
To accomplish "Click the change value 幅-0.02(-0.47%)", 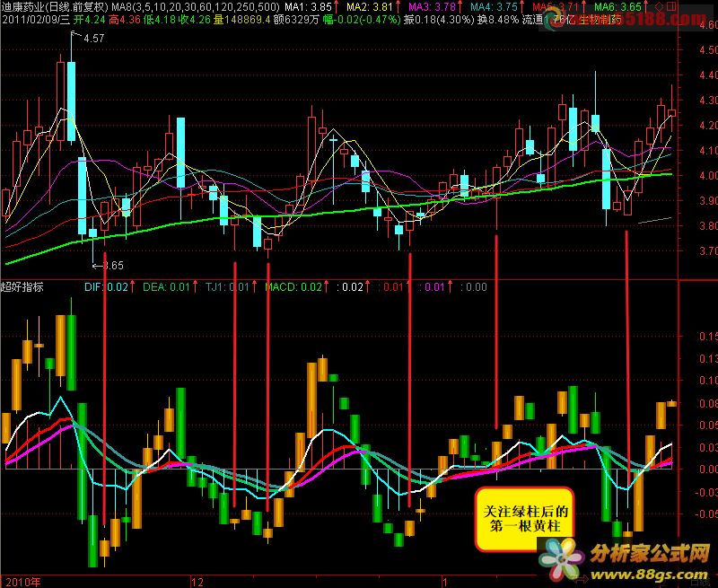I will 362,20.
